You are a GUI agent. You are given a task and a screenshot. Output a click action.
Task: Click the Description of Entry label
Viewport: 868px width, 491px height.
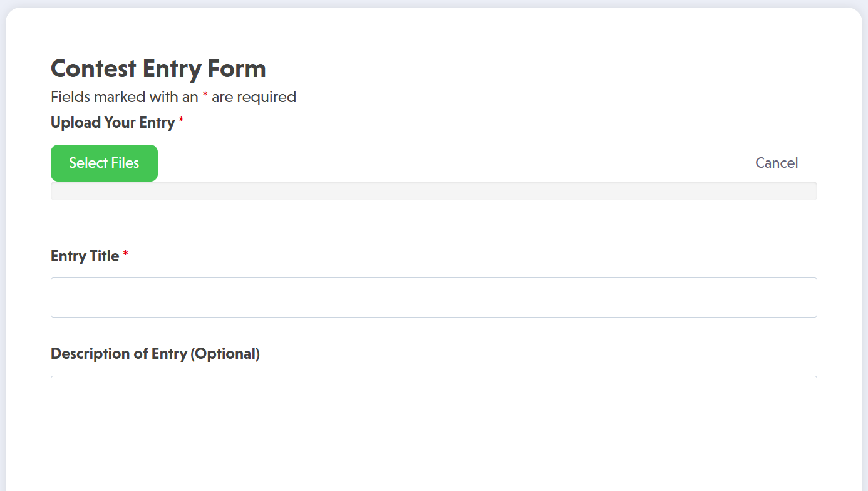pyautogui.click(x=155, y=354)
